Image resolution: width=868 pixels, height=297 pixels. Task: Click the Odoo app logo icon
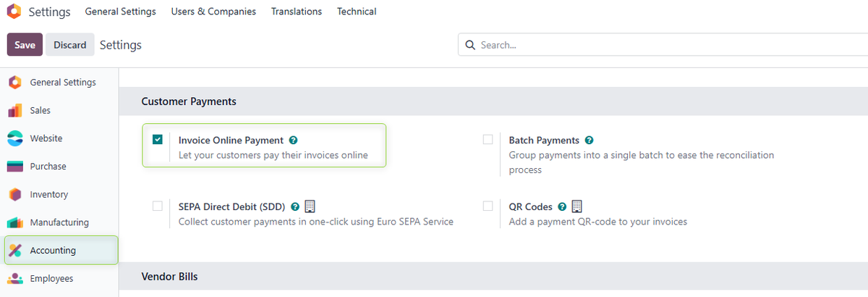(x=14, y=12)
